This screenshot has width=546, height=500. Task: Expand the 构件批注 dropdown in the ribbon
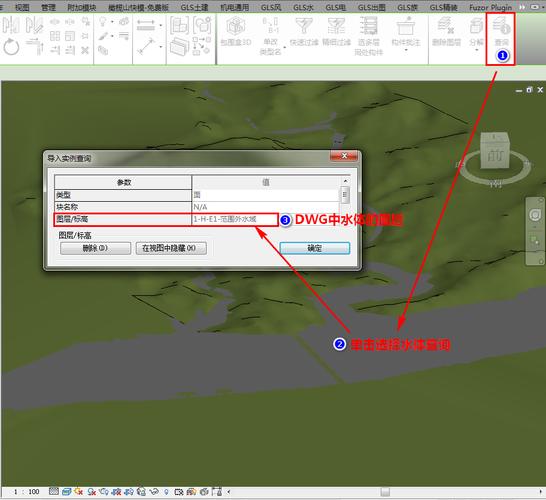coord(406,50)
